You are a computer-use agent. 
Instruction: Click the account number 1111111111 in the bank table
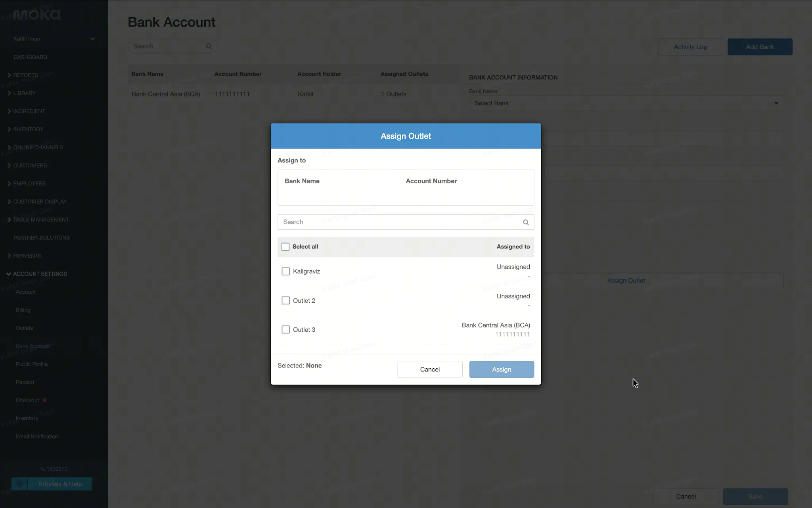[x=232, y=94]
